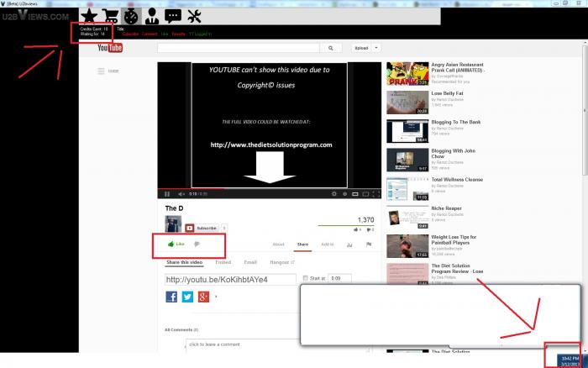This screenshot has height=368, width=588.
Task: Open the chat speech bubble icon
Action: pos(173,16)
